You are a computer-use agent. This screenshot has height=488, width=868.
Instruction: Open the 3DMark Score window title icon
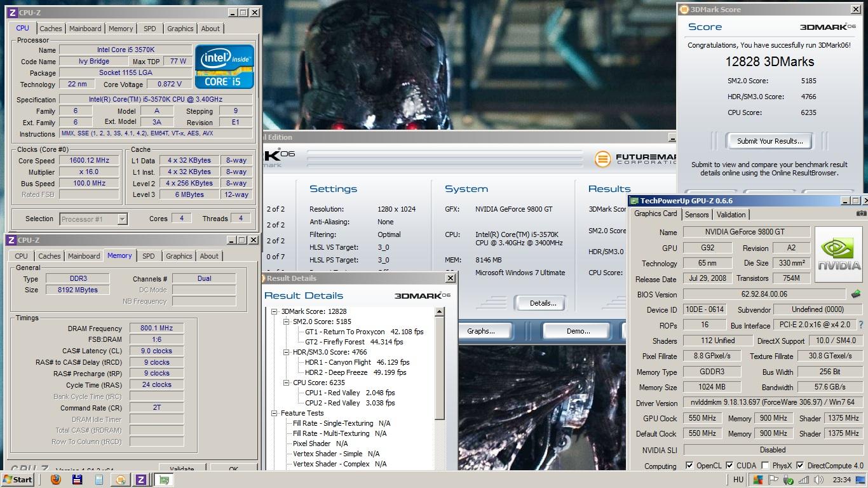tap(684, 10)
